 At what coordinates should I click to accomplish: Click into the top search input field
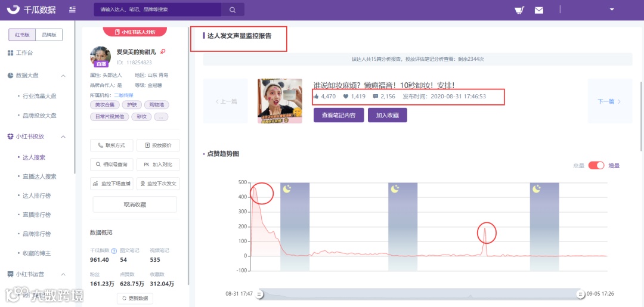(x=157, y=10)
